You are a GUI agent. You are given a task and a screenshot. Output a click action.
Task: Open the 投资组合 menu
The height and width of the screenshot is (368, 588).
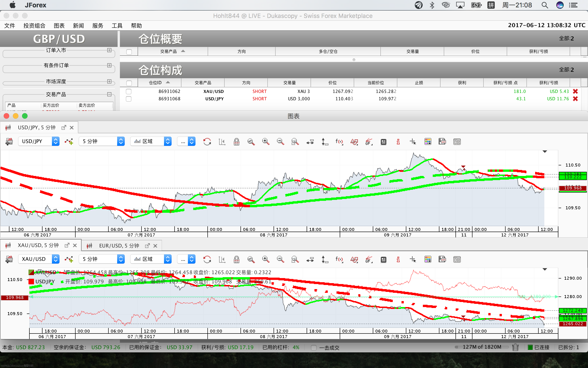coord(34,26)
